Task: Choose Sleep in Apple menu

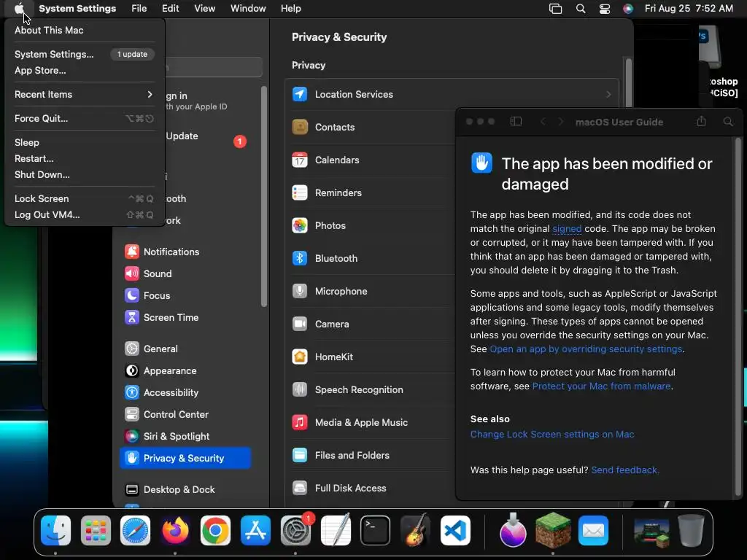Action: click(85, 142)
